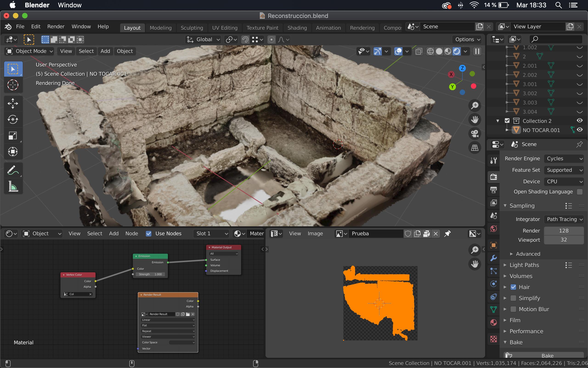Open the Object Data properties tab icon
The width and height of the screenshot is (588, 368).
coord(493,310)
